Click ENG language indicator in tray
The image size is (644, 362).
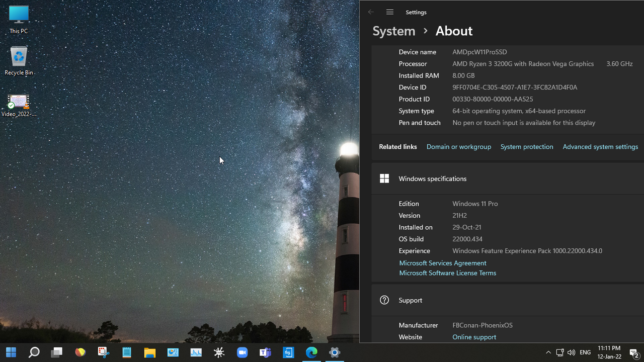585,352
